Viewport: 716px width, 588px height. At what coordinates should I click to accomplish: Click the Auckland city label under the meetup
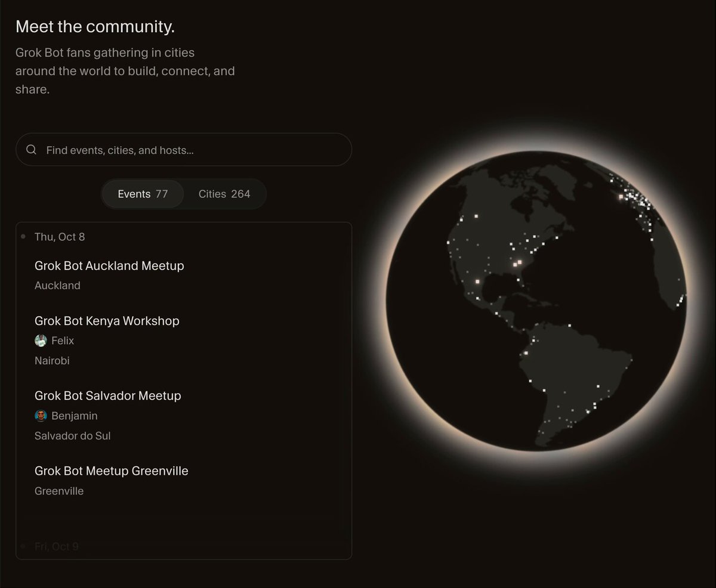coord(57,286)
